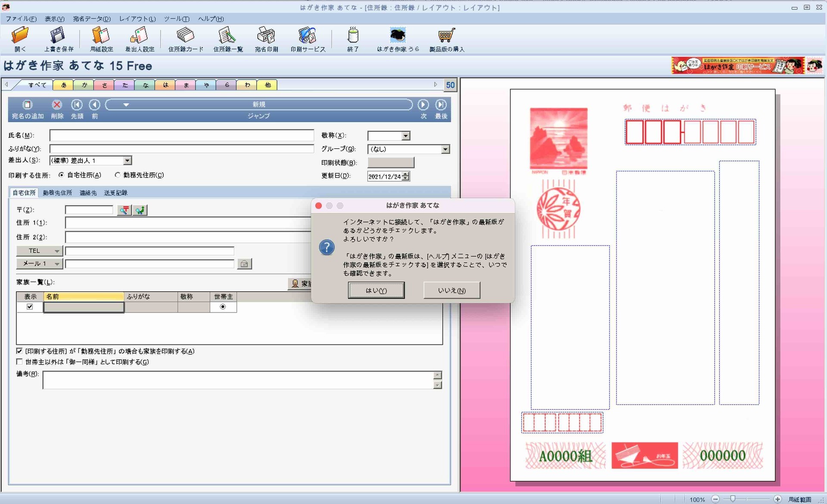Click address to postal code lookup icon
Viewport: 827px width, 504px height.
pyautogui.click(x=140, y=210)
